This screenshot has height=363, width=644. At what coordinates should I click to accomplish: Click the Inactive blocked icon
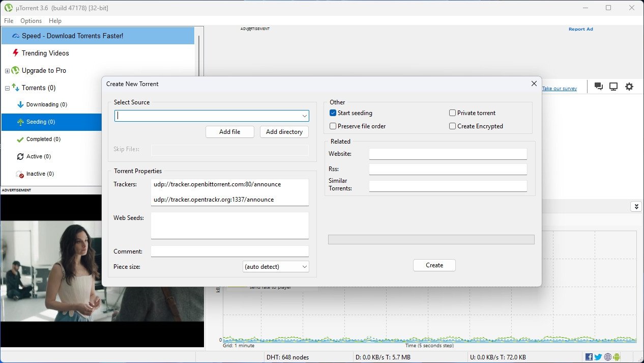coord(20,174)
